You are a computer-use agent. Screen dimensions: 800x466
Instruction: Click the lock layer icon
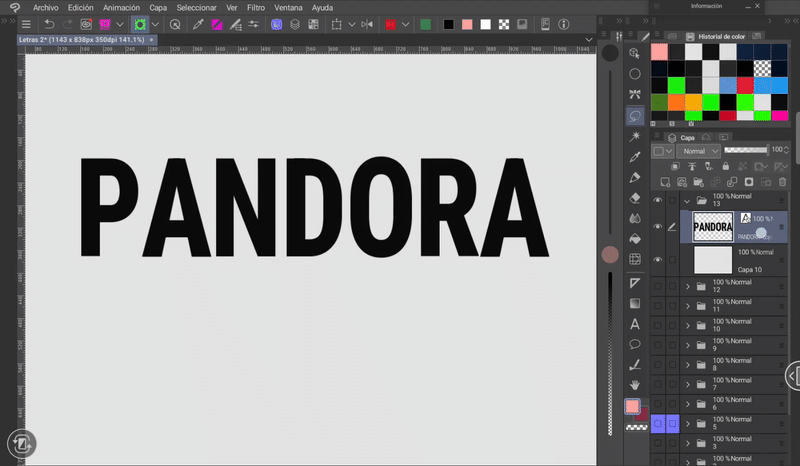pos(726,166)
